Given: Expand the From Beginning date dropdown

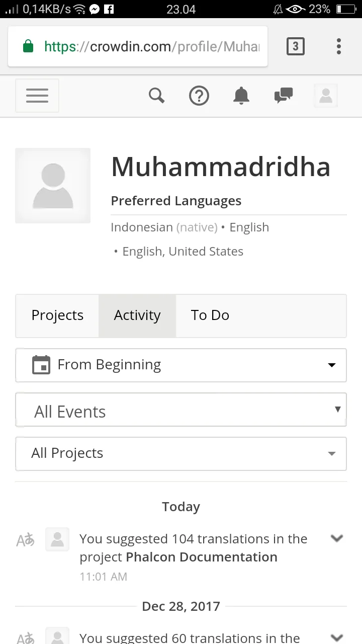Looking at the screenshot, I should pos(181,365).
